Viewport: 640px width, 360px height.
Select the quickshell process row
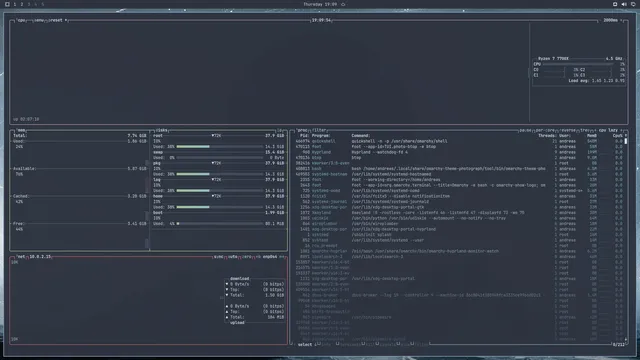coord(459,141)
